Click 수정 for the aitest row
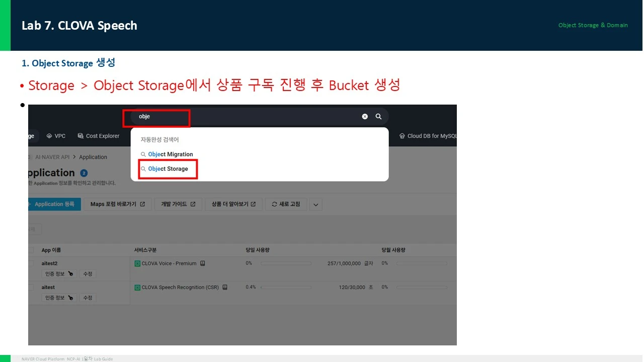Viewport: 644px width, 362px height. (x=88, y=298)
